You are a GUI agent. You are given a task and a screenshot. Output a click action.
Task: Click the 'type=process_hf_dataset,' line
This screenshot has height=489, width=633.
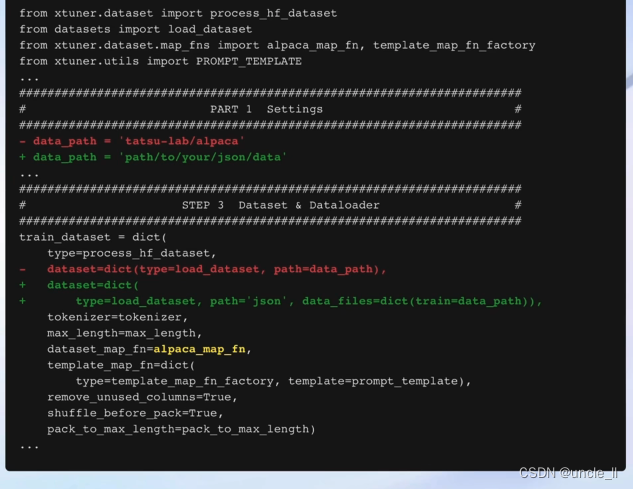[x=132, y=253]
